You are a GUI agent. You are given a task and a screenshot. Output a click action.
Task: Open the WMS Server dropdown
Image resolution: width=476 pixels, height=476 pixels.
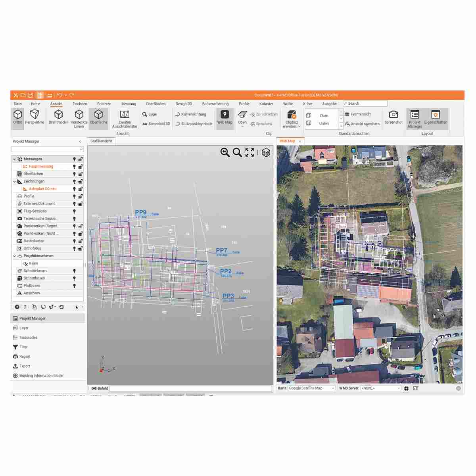380,388
